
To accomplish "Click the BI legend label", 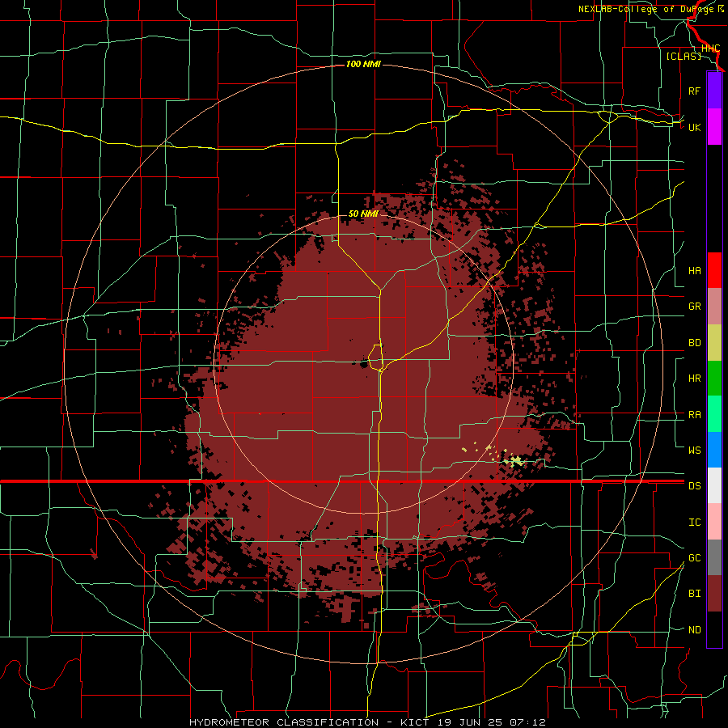I will (694, 594).
